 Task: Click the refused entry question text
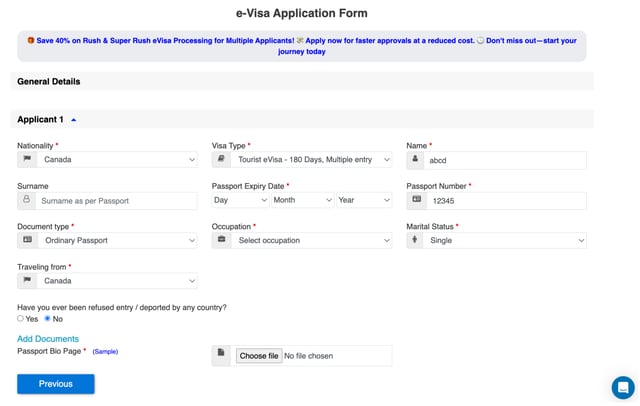[122, 307]
